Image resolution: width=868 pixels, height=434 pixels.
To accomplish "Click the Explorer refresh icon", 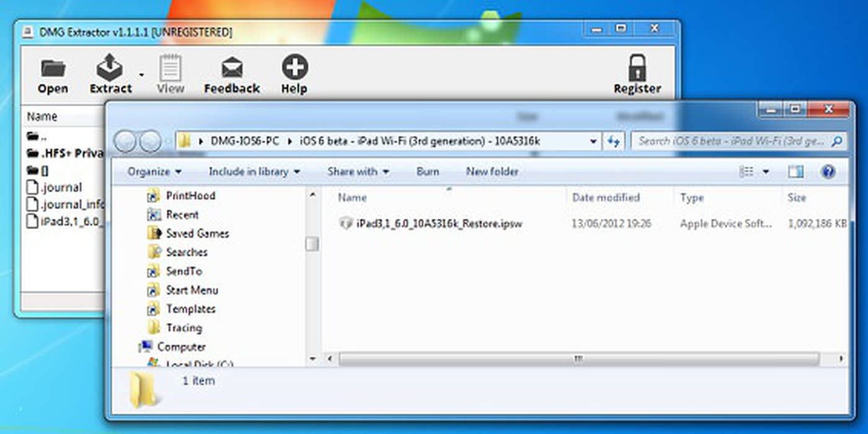I will [x=614, y=141].
